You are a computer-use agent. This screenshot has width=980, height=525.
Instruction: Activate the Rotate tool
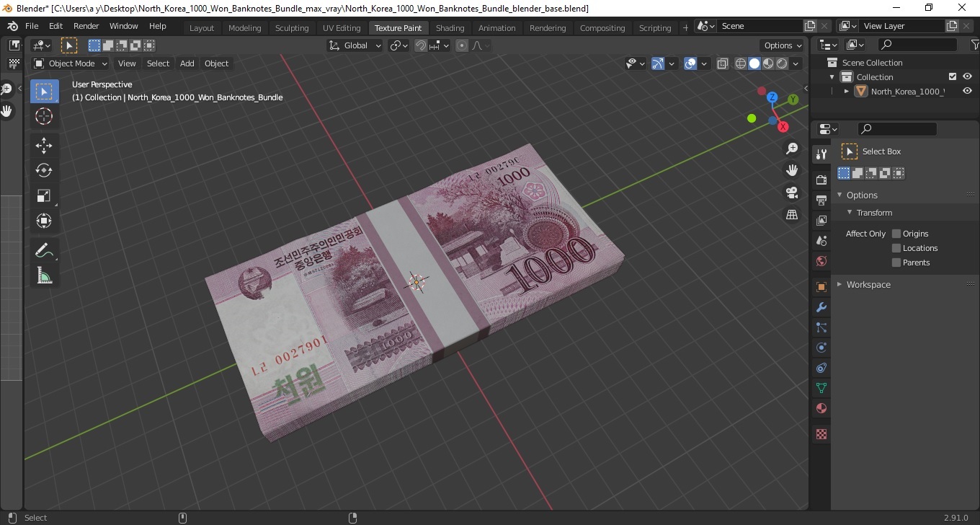coord(44,170)
